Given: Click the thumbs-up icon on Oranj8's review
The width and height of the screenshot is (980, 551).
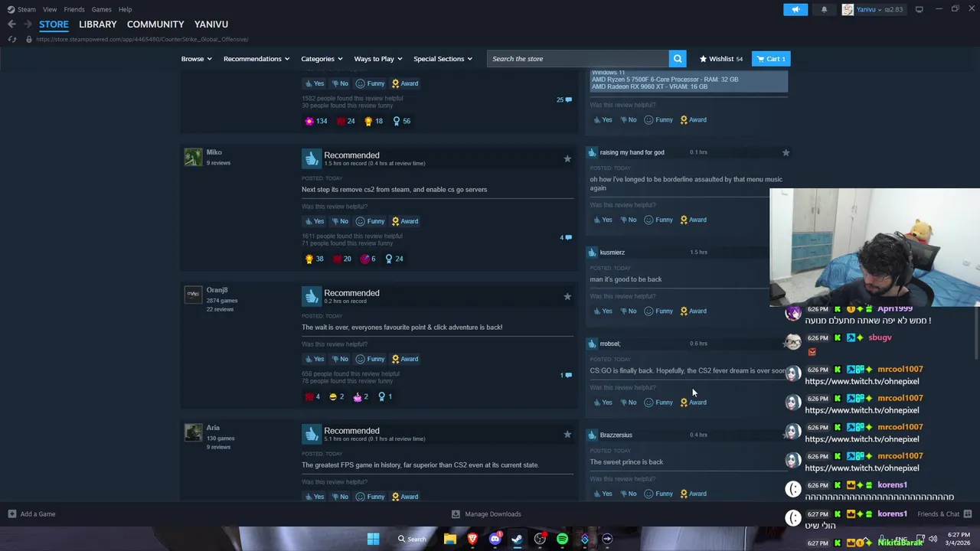Looking at the screenshot, I should [x=311, y=296].
